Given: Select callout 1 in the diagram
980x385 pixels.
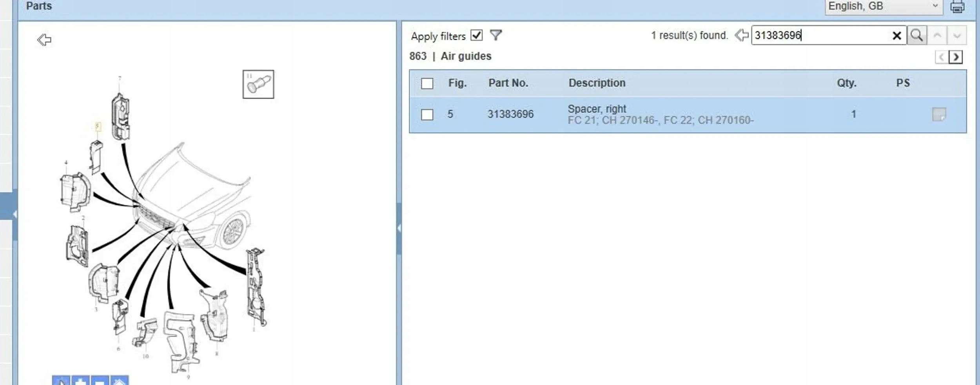Looking at the screenshot, I should pos(254,329).
